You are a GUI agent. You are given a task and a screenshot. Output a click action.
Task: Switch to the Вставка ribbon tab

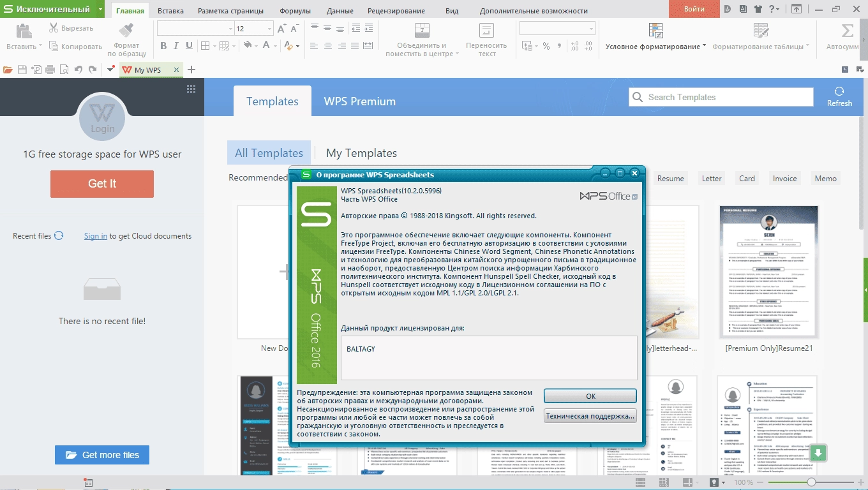point(170,11)
